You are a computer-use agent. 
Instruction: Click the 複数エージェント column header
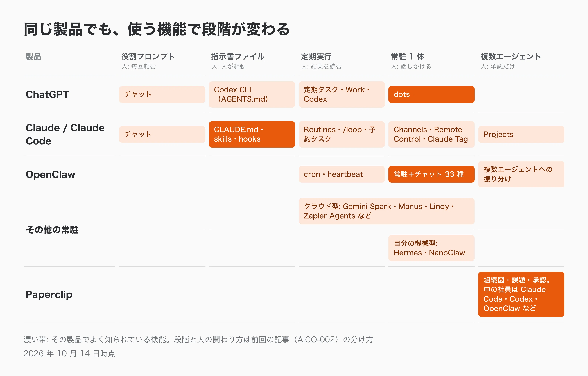tap(511, 57)
